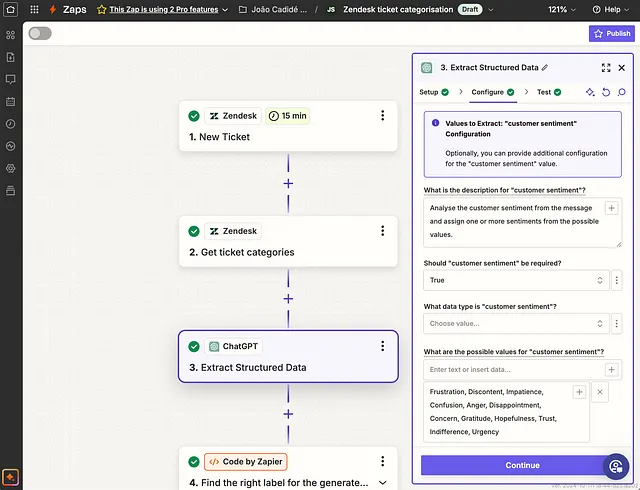Image resolution: width=640 pixels, height=490 pixels.
Task: Rename step using the pencil icon
Action: tap(545, 68)
